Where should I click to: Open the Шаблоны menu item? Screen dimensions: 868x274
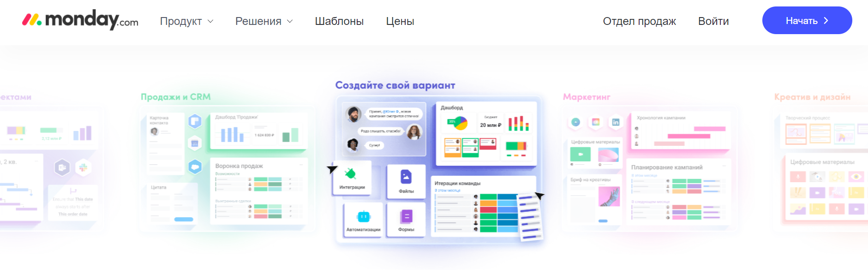click(x=339, y=21)
